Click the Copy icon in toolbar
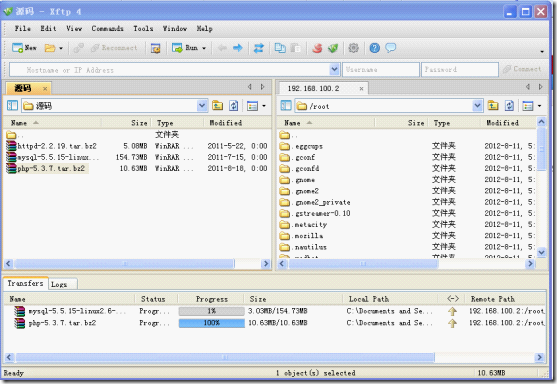The image size is (557, 384). (280, 48)
